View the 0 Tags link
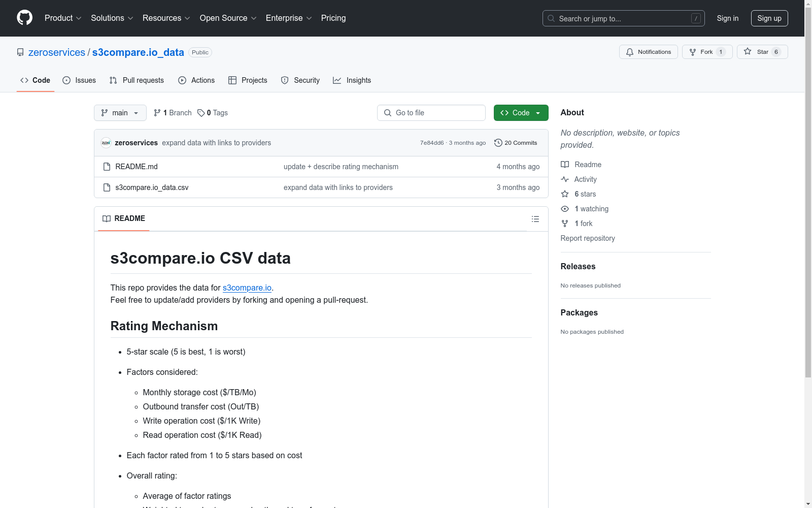812x508 pixels. (x=213, y=113)
